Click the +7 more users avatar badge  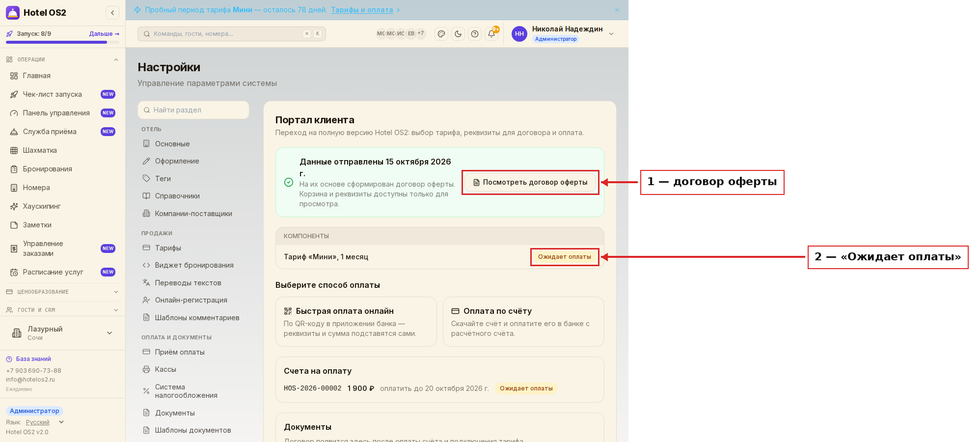pos(421,33)
